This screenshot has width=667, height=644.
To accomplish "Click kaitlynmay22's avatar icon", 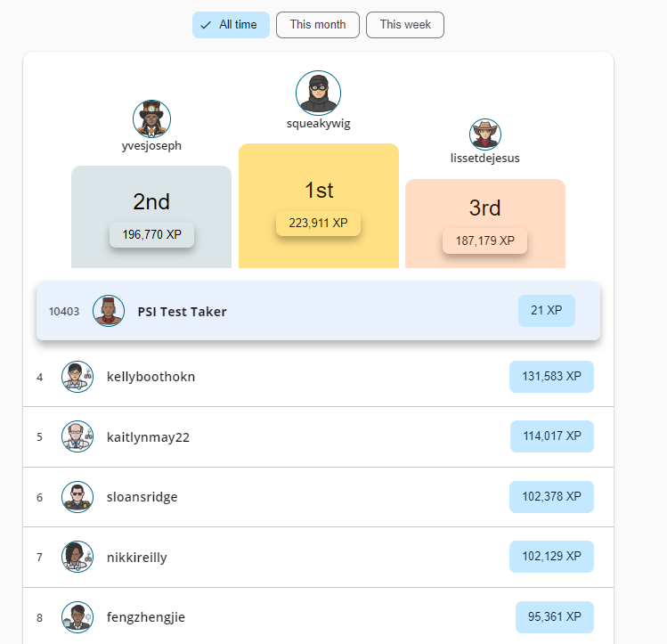I will pyautogui.click(x=77, y=436).
